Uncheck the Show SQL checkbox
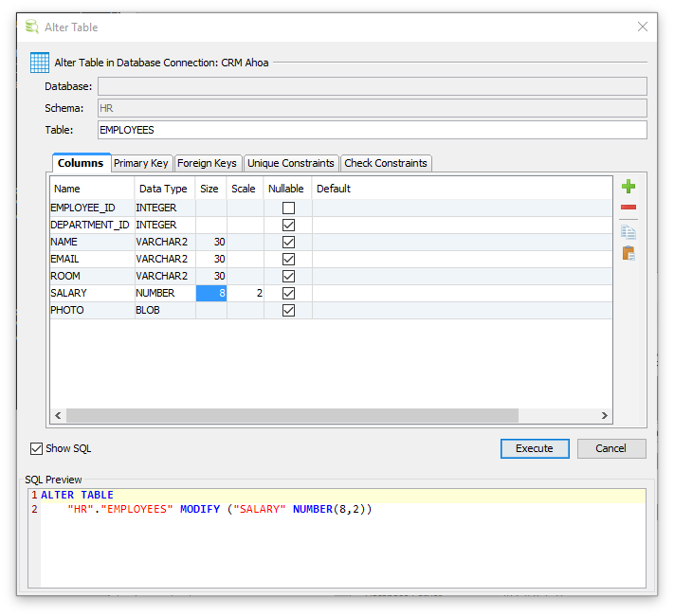674x616 pixels. (37, 448)
